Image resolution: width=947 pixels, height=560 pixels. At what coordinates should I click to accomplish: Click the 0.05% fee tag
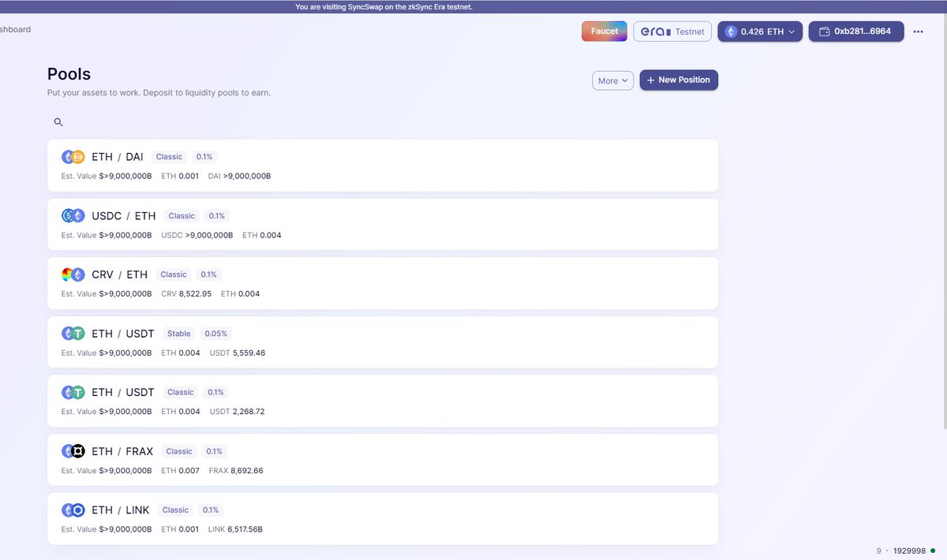point(216,334)
